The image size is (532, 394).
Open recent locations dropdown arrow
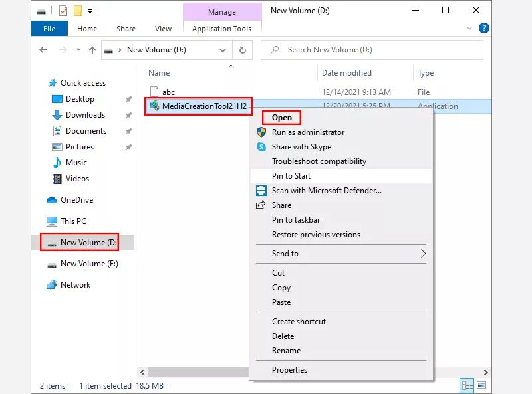(76, 50)
